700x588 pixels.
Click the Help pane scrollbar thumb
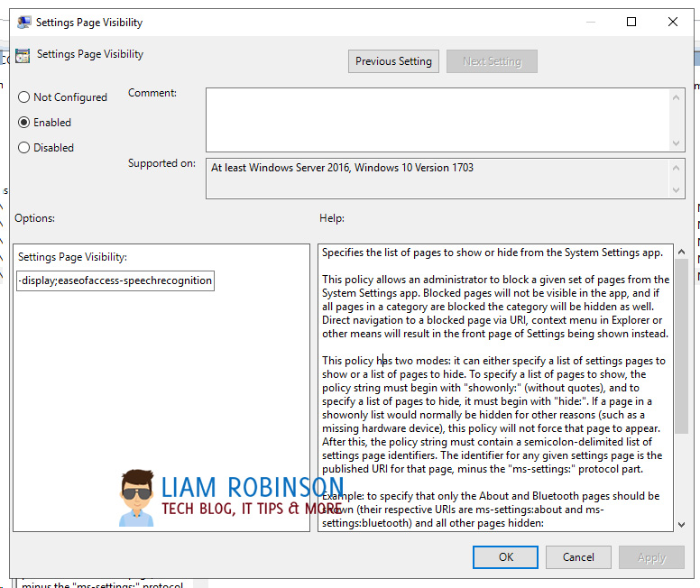pyautogui.click(x=681, y=346)
